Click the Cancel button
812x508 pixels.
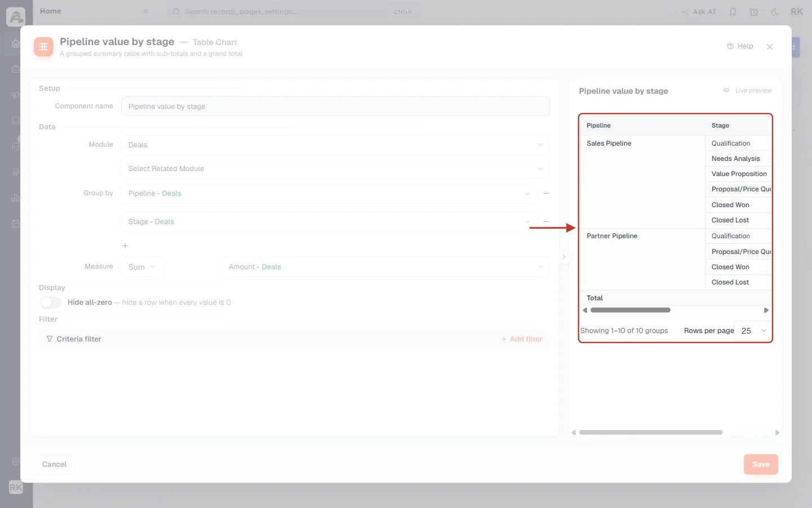pos(54,465)
